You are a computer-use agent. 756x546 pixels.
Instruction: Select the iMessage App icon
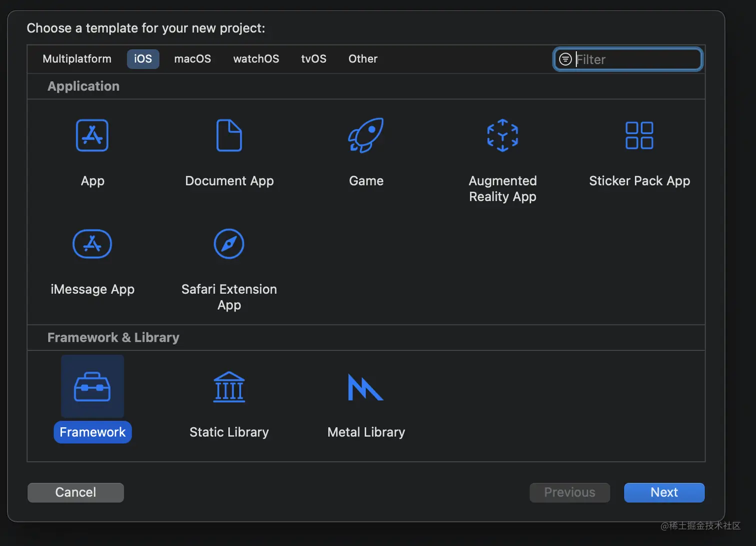pyautogui.click(x=92, y=244)
